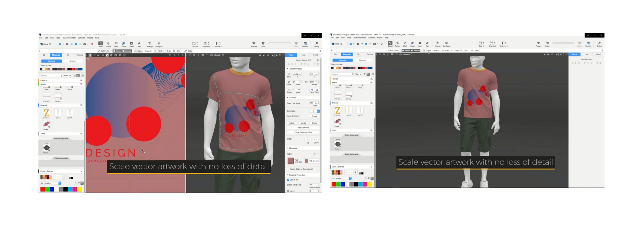
Task: Select the Pen tool in left window
Action: coord(139,44)
